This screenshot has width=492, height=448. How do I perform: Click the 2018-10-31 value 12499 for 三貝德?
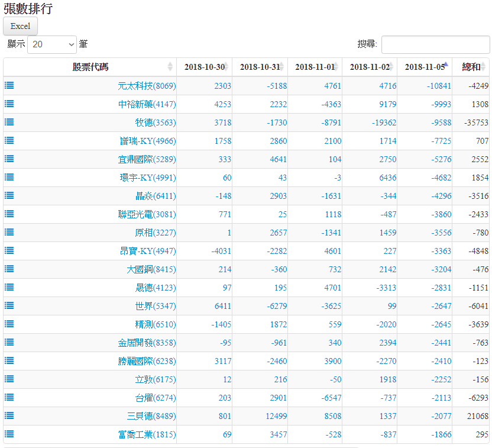274,416
